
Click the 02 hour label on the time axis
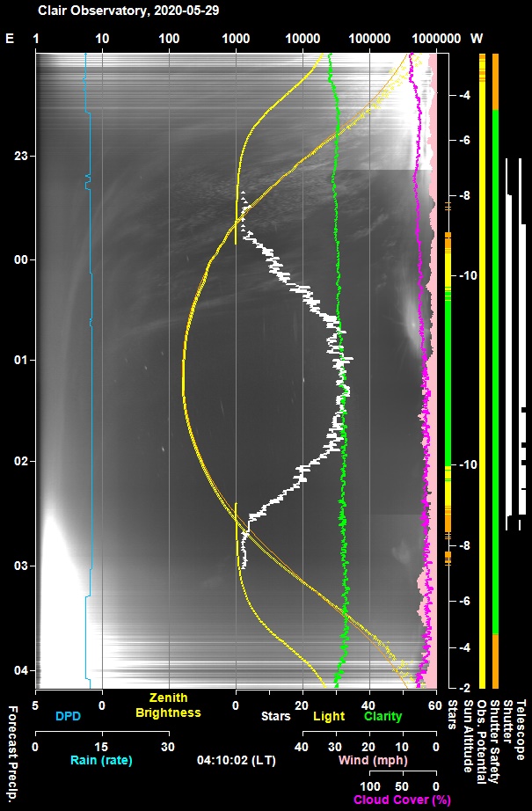click(x=21, y=462)
